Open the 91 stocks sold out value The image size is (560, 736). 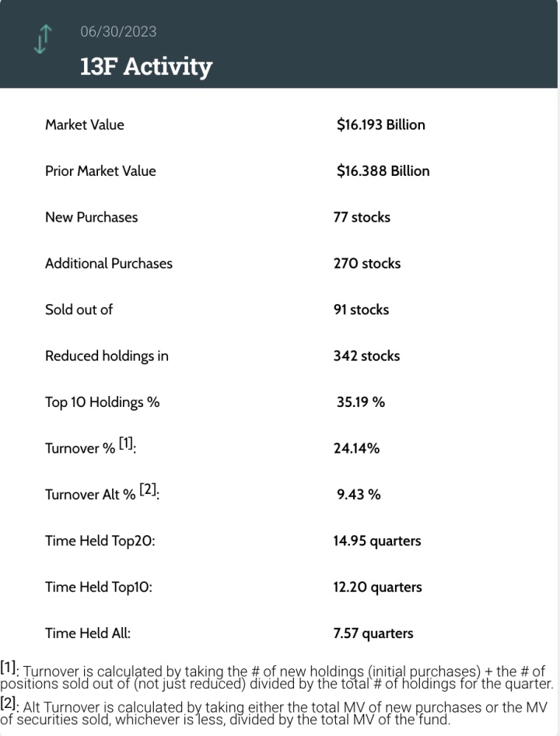point(361,310)
